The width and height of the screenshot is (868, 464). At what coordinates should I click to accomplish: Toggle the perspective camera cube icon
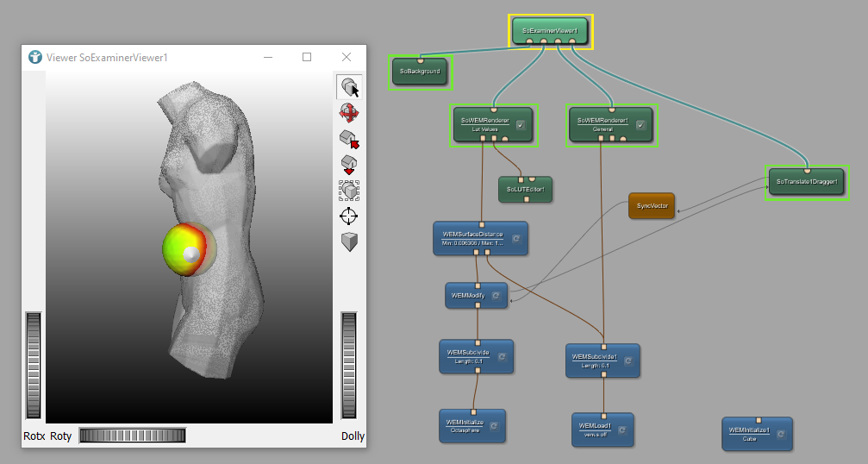pos(348,242)
